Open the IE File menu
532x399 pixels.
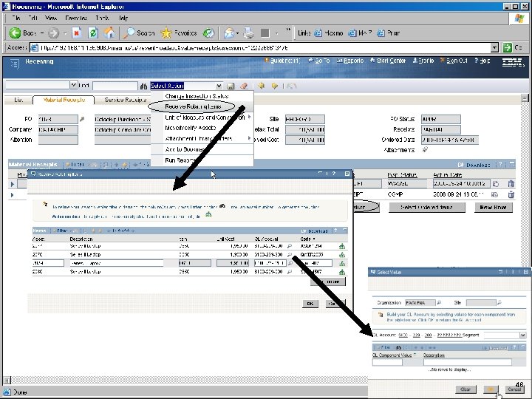pos(16,18)
